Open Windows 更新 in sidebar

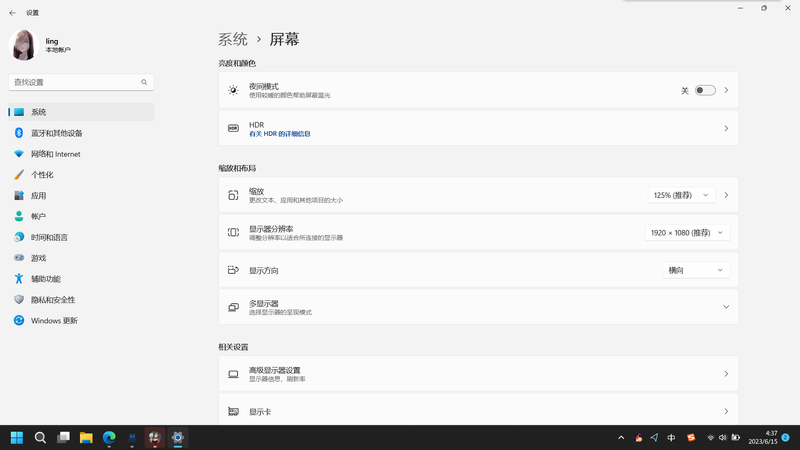(53, 321)
